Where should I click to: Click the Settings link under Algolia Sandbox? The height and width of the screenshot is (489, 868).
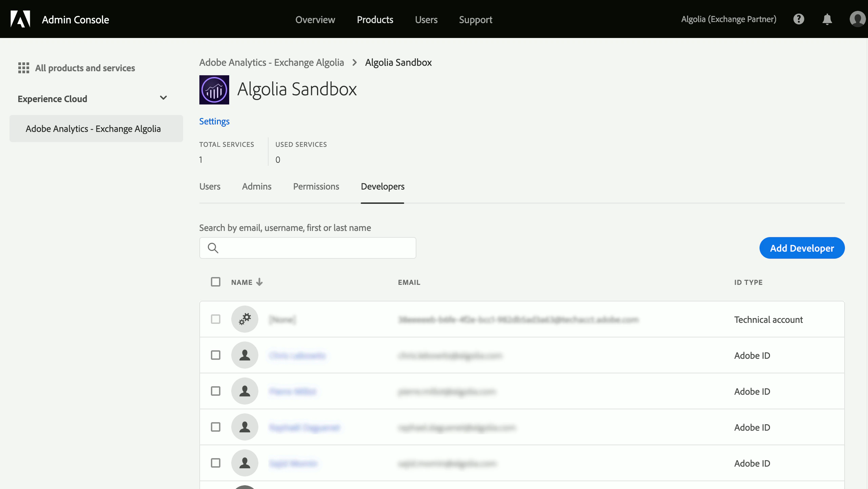[x=214, y=121]
